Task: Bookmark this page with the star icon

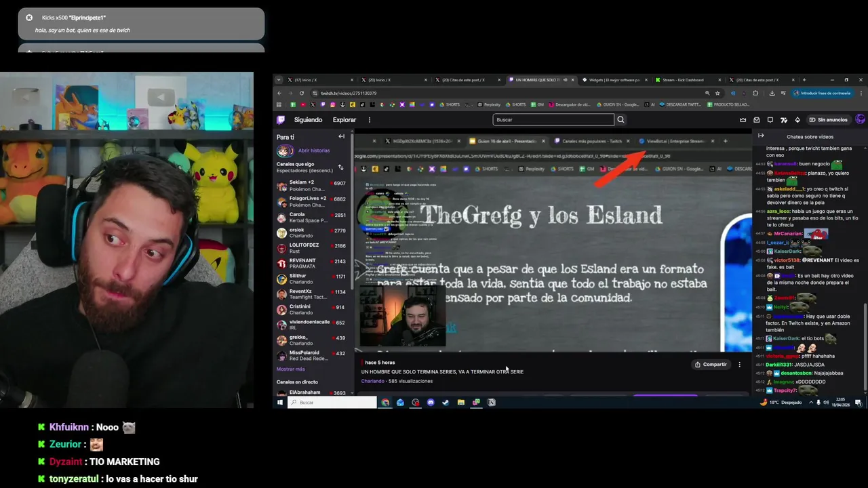Action: [717, 93]
